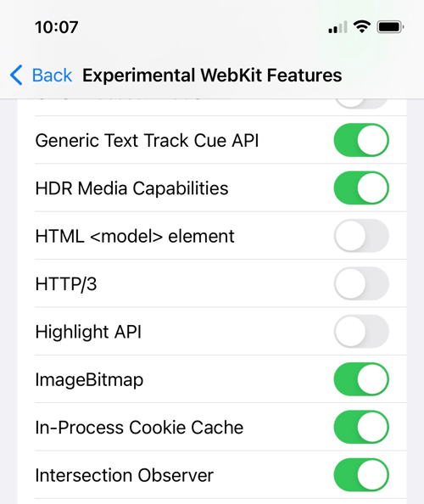Image resolution: width=424 pixels, height=504 pixels.
Task: Tap the Wi-Fi status icon
Action: (362, 26)
